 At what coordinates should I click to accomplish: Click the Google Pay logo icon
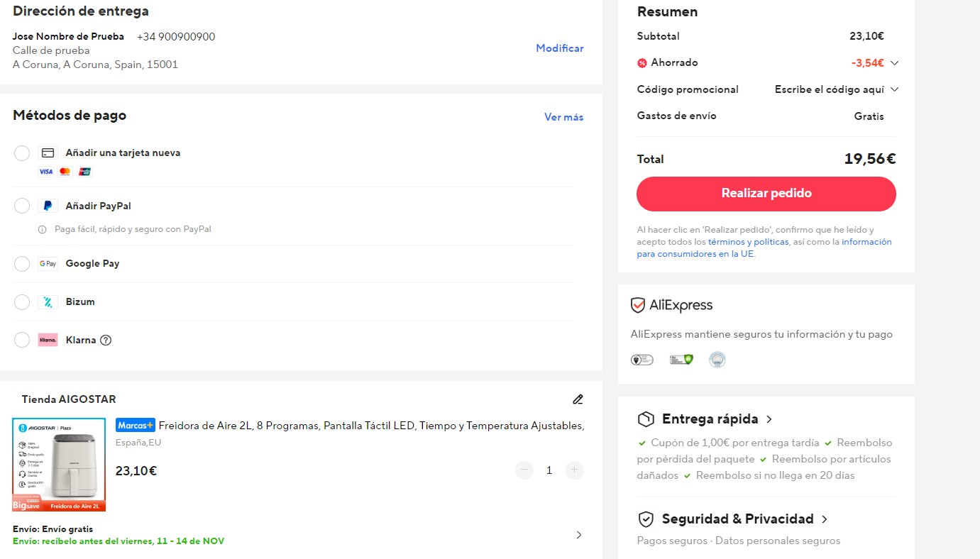(x=48, y=264)
